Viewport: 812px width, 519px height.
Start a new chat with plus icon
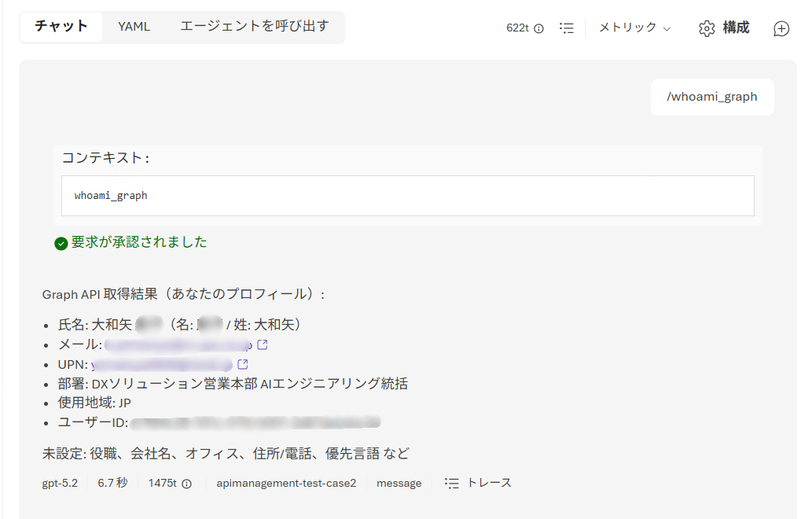tap(781, 28)
